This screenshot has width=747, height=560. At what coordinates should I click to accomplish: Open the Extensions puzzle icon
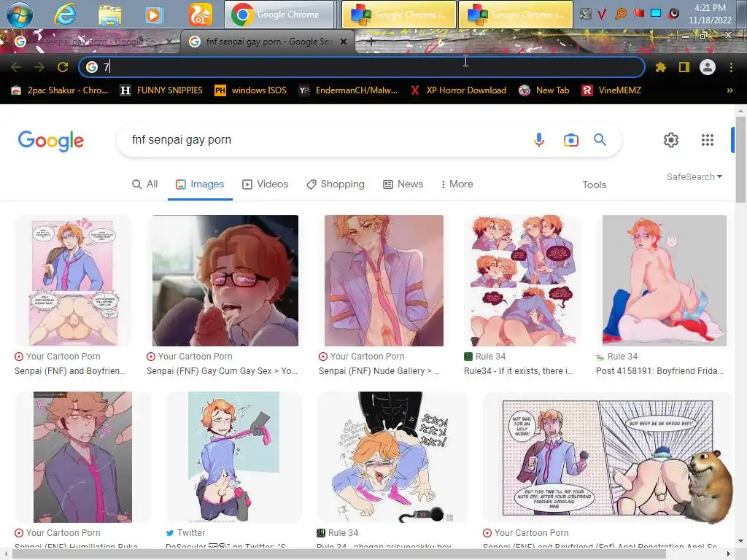[660, 67]
